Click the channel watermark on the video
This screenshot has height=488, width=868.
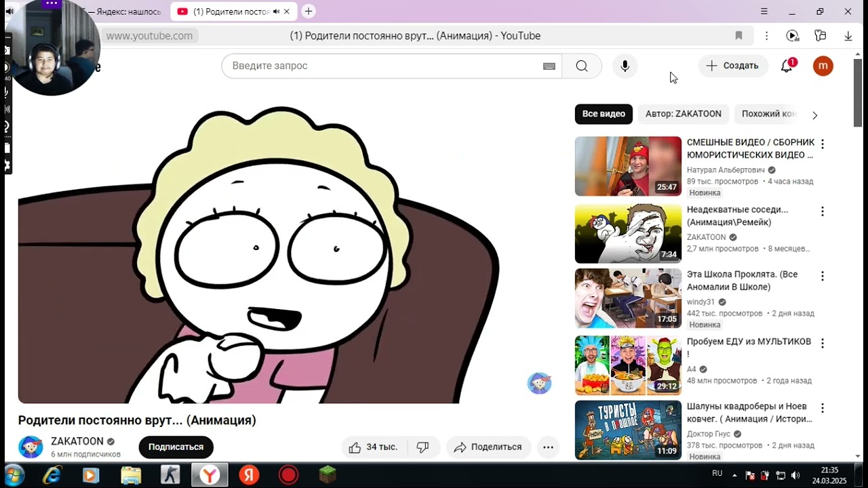point(539,383)
